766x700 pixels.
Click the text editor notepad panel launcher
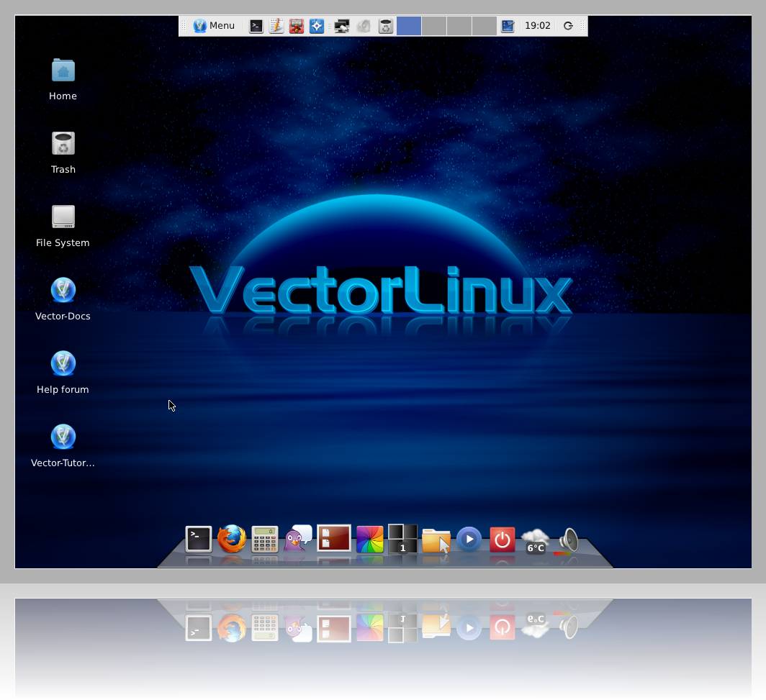(276, 26)
